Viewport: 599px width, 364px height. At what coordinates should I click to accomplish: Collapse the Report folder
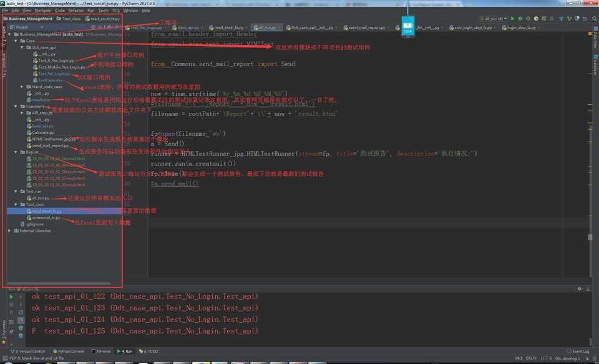tap(16, 152)
